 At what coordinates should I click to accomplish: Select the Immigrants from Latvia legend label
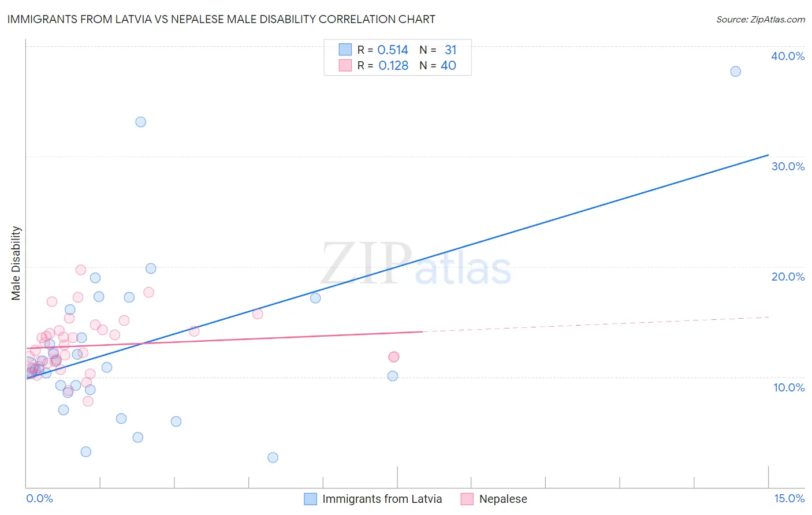pos(382,499)
